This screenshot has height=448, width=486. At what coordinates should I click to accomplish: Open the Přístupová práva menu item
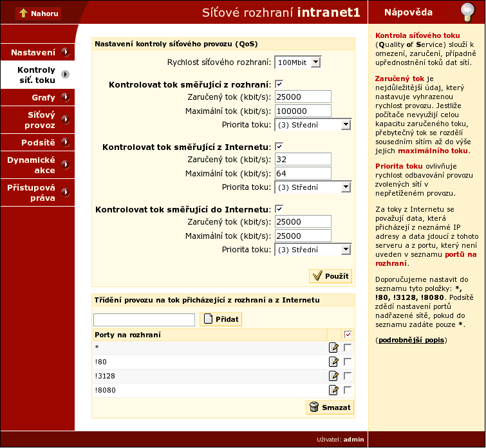[x=37, y=192]
